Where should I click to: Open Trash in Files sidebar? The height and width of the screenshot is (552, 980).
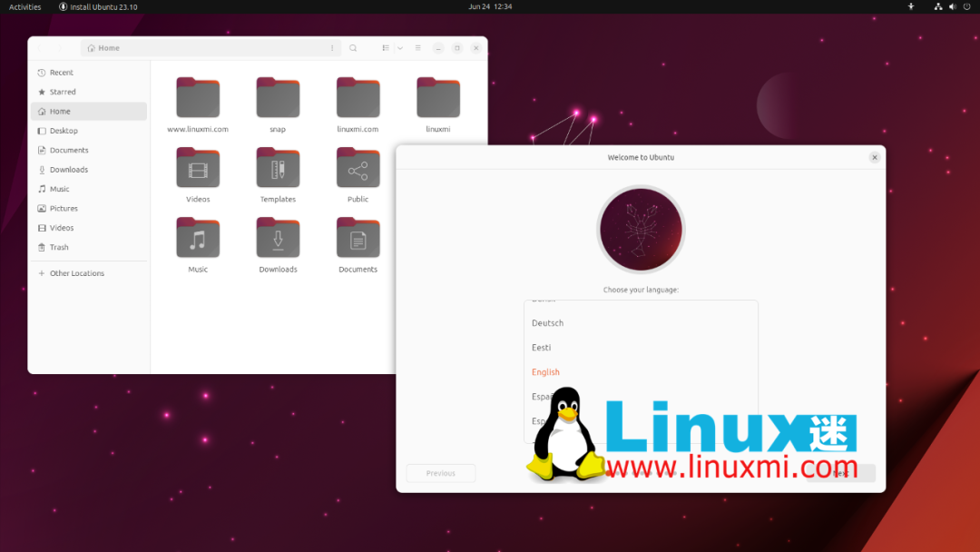click(89, 247)
